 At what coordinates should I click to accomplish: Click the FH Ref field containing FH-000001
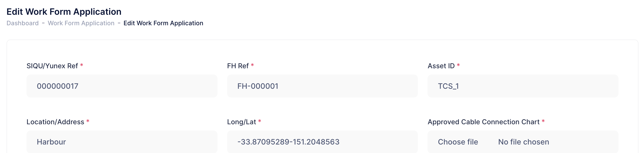click(322, 86)
